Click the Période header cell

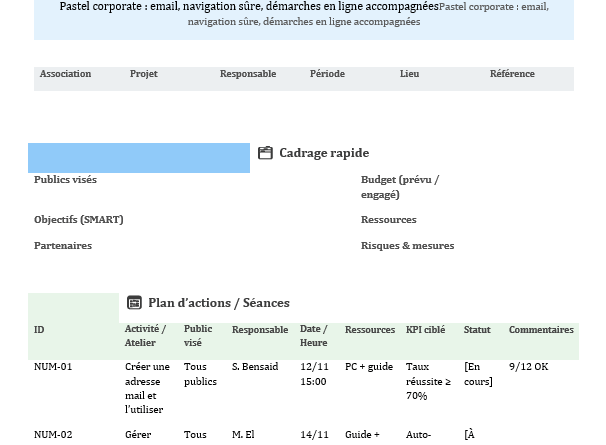click(327, 74)
